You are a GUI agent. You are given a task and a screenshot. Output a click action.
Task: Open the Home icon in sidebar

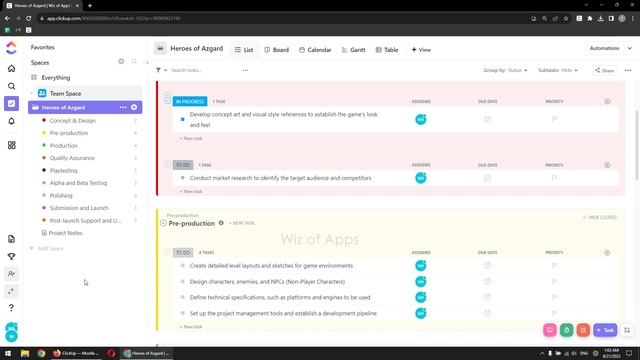click(11, 68)
